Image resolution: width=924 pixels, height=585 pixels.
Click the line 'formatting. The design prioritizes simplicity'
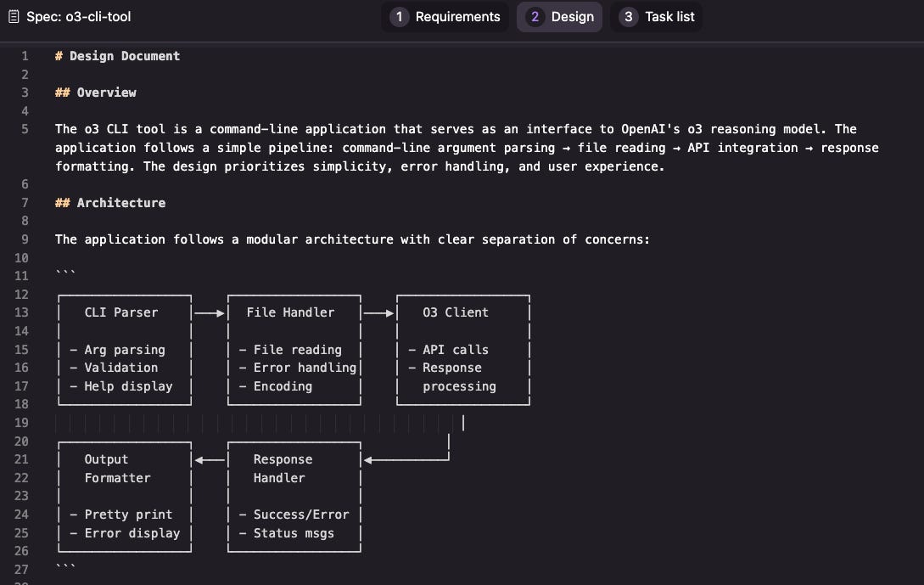[360, 166]
